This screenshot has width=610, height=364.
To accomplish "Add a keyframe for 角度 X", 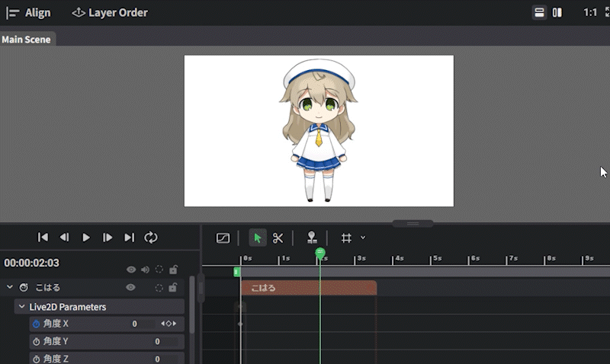I will [x=169, y=324].
